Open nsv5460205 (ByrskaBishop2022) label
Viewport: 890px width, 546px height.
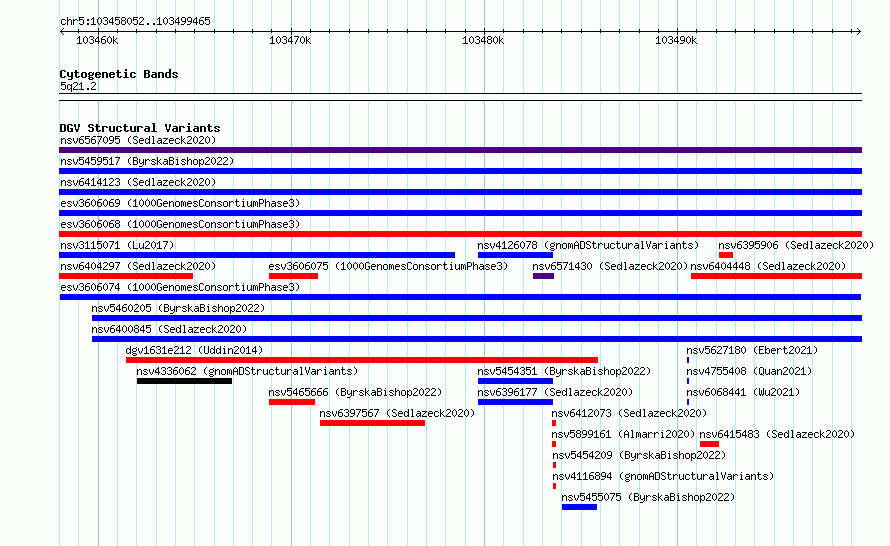(x=178, y=308)
